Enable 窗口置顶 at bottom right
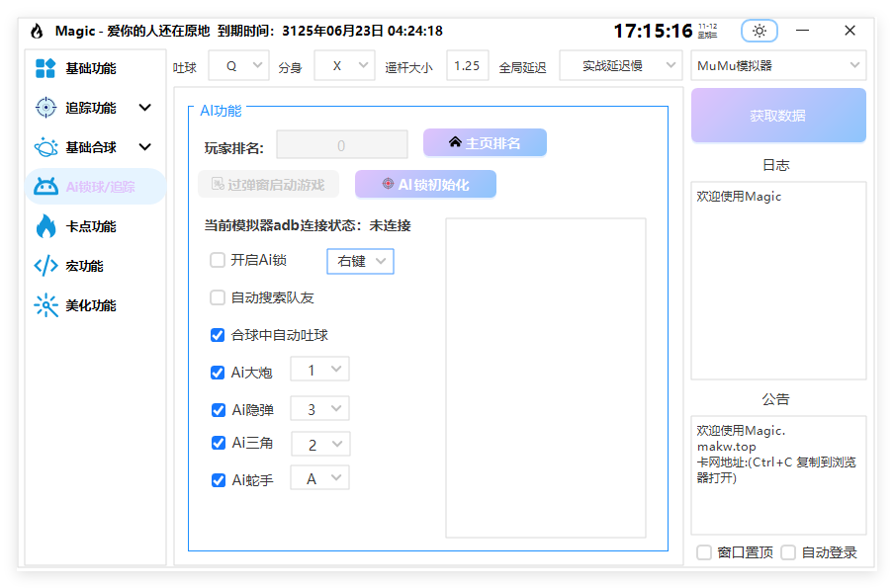Viewport: 894px width, 588px height. click(x=704, y=552)
